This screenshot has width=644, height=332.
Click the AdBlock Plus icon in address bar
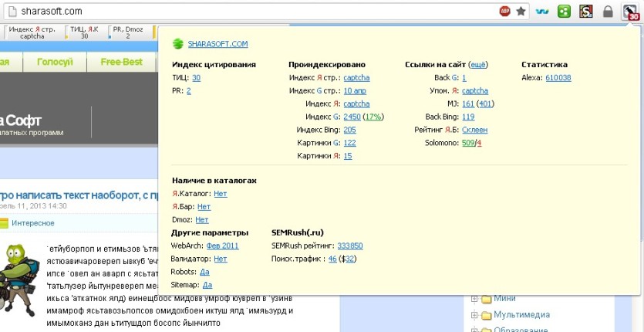click(504, 12)
